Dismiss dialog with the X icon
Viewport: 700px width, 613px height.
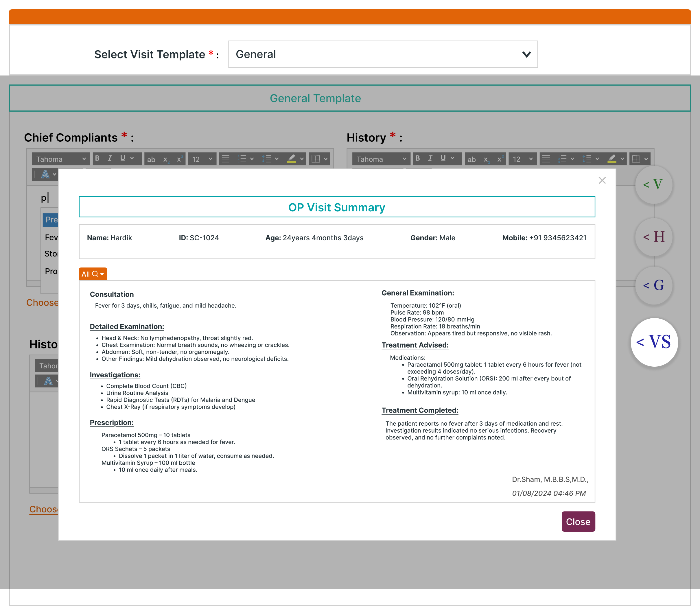point(602,180)
